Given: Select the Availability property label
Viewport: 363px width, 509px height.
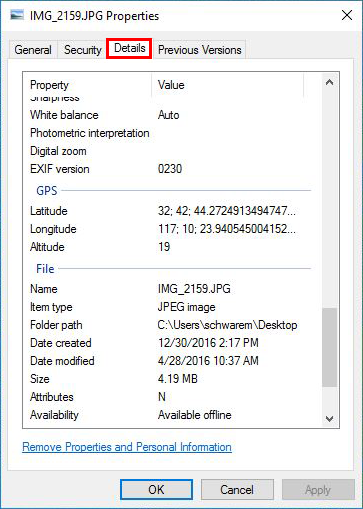Looking at the screenshot, I should (54, 415).
